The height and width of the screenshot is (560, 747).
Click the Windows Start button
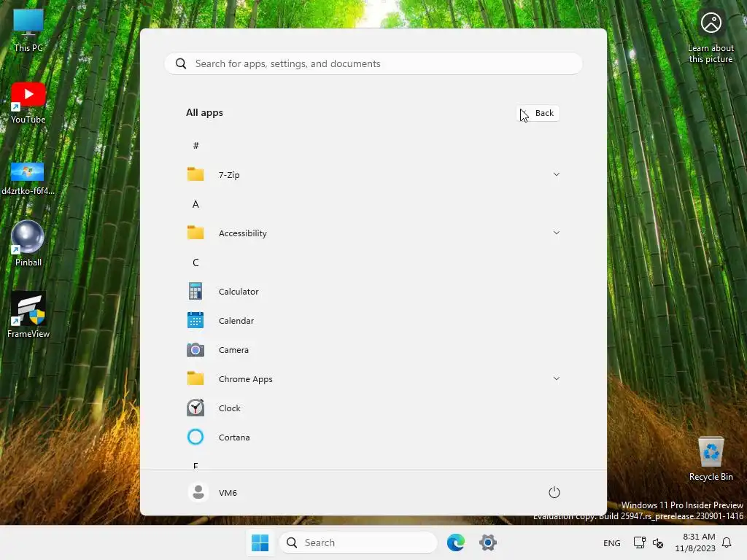(260, 542)
